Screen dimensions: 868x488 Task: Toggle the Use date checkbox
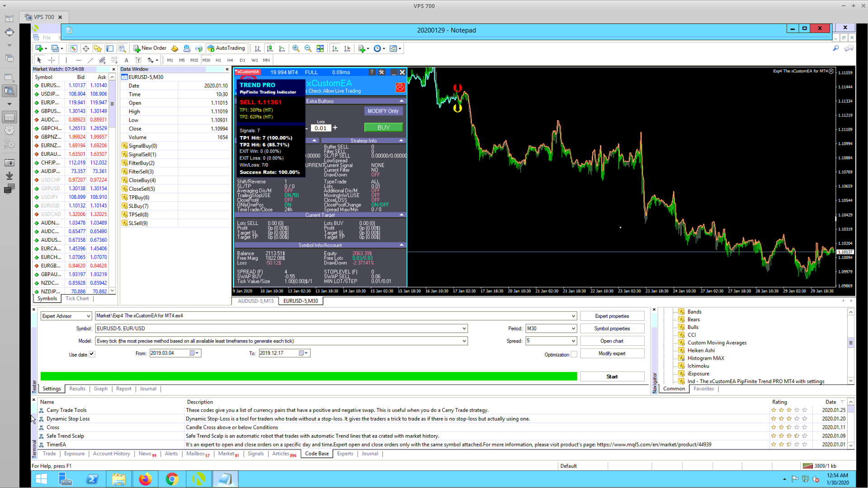[x=92, y=354]
